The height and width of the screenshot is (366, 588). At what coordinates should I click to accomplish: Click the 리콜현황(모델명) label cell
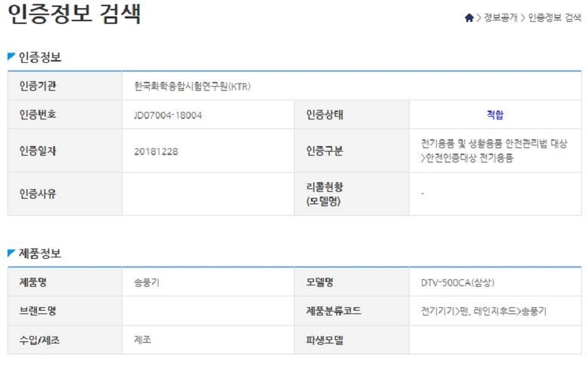pos(351,194)
